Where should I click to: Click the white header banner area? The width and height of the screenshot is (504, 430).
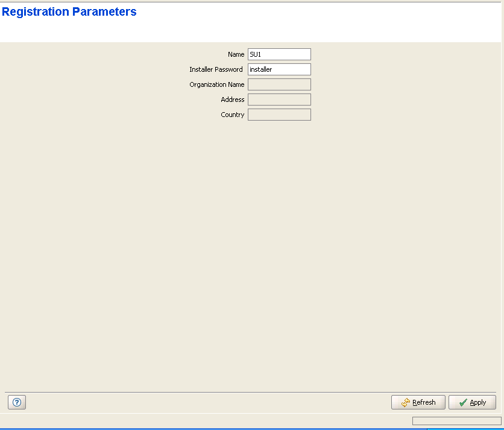301,27
